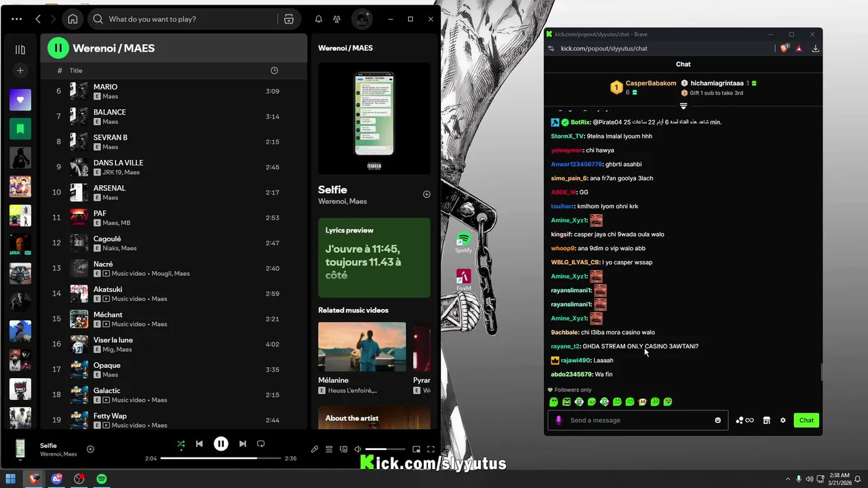The width and height of the screenshot is (868, 488).
Task: Open Windows Start menu
Action: point(11,479)
